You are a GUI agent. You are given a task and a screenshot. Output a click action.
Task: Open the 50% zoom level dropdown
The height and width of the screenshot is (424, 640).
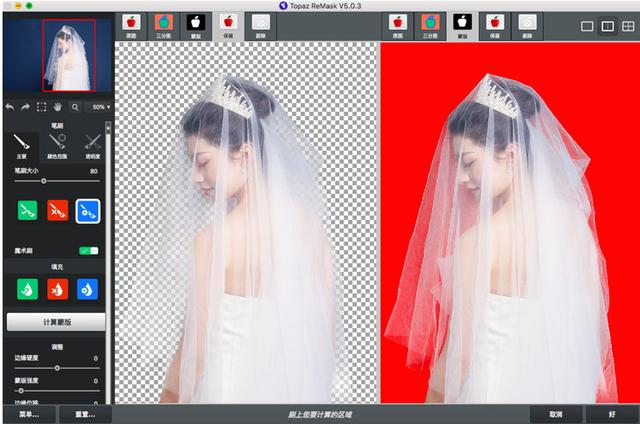[100, 107]
